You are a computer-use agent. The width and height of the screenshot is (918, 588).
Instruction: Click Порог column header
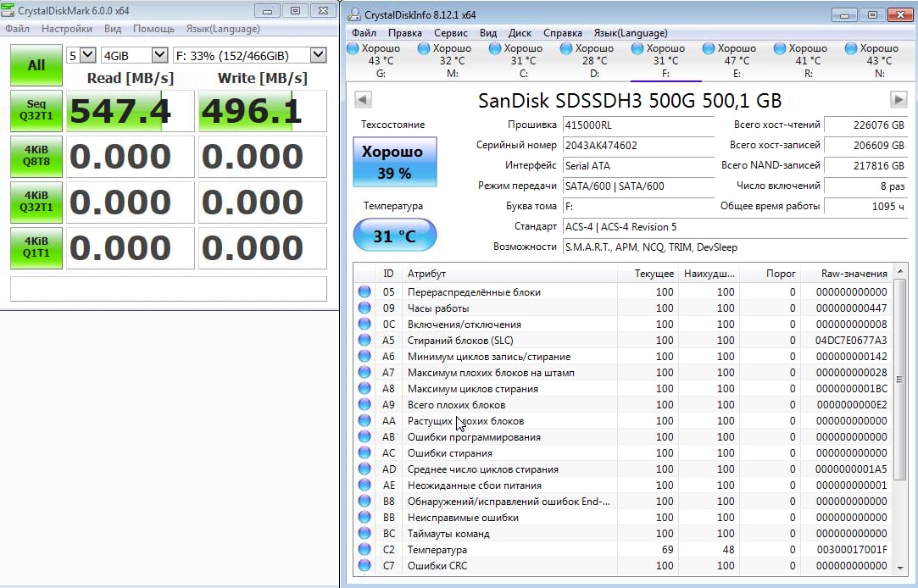770,273
